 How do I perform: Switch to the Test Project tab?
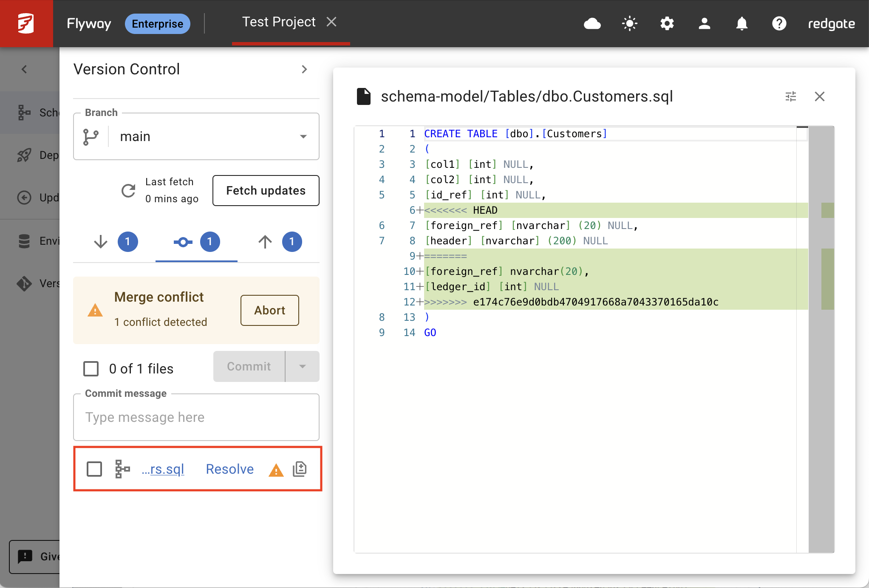point(279,22)
